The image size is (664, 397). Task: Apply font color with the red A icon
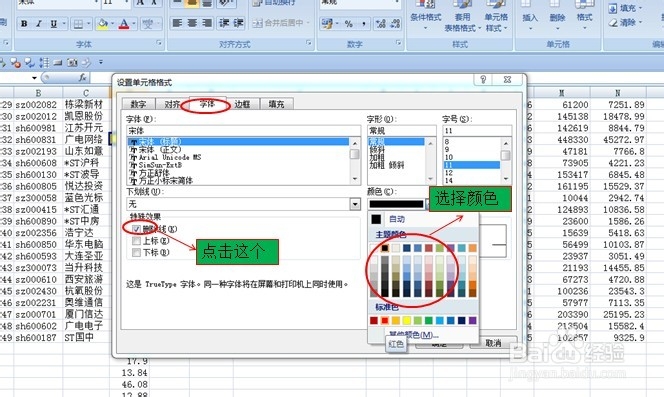123,24
